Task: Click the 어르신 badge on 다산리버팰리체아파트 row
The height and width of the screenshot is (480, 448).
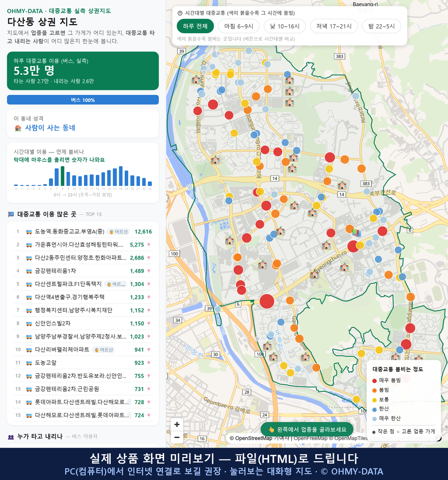Action: 104,350
